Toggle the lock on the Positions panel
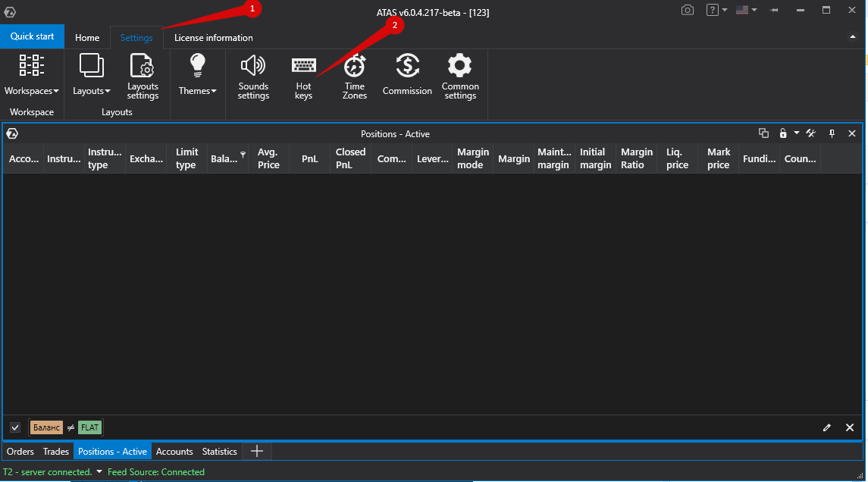Image resolution: width=868 pixels, height=482 pixels. (783, 133)
